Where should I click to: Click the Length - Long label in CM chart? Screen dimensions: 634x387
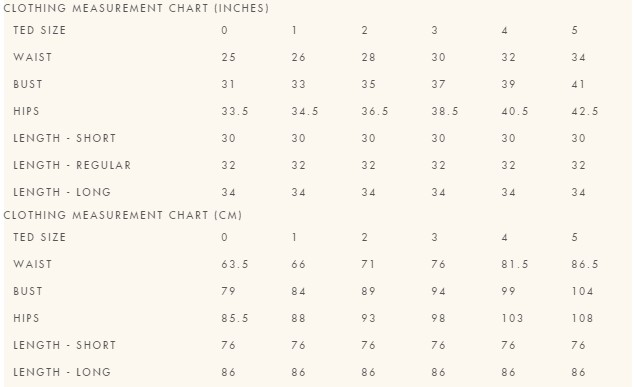click(62, 372)
